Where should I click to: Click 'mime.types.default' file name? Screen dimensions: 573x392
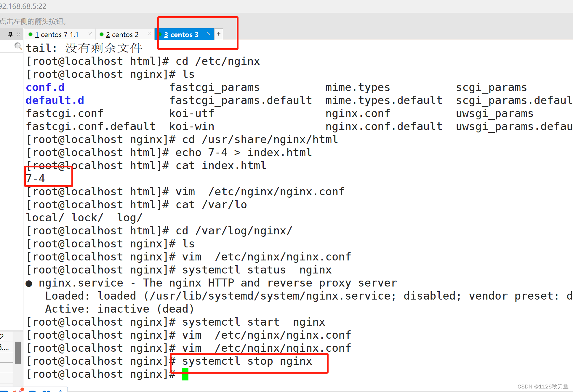coord(384,100)
